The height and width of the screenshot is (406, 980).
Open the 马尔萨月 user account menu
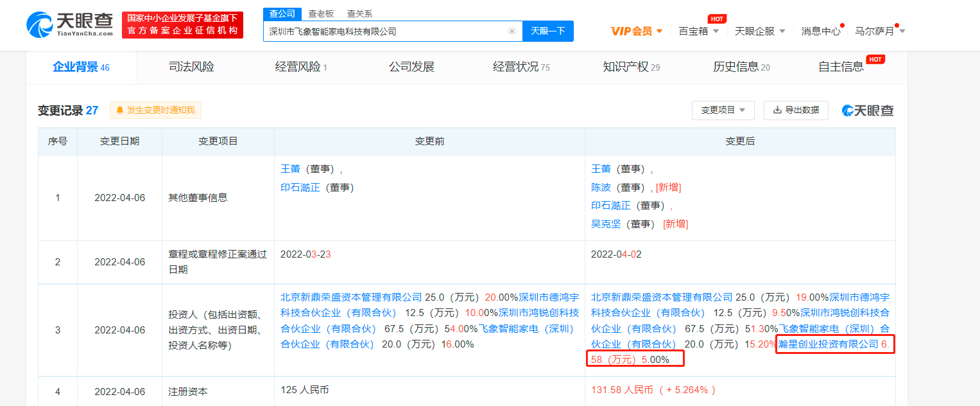tap(881, 31)
